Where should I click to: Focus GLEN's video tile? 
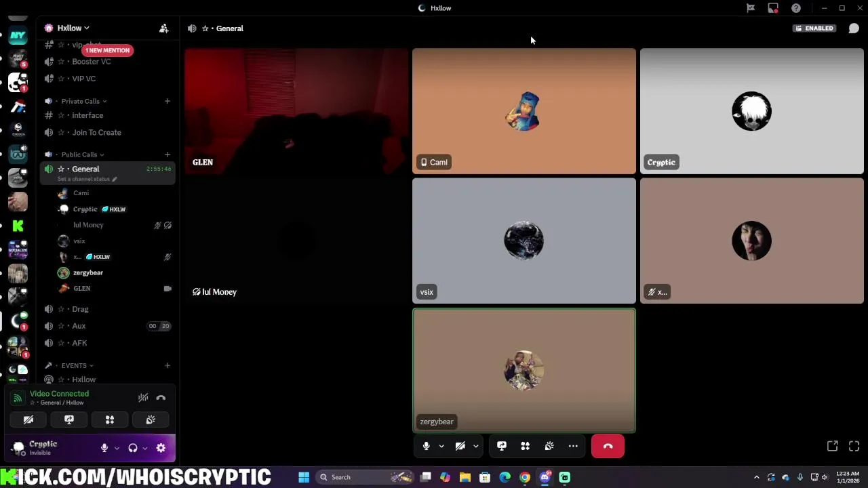click(x=296, y=111)
